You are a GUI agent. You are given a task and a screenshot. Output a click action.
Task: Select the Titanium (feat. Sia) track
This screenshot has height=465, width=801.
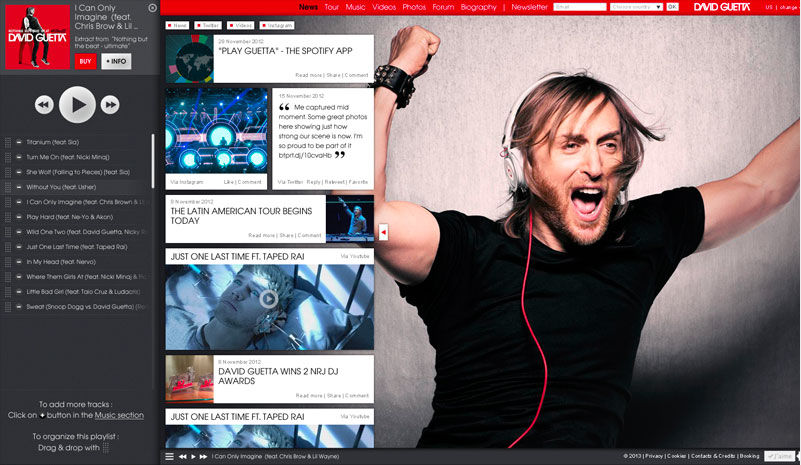(x=53, y=142)
